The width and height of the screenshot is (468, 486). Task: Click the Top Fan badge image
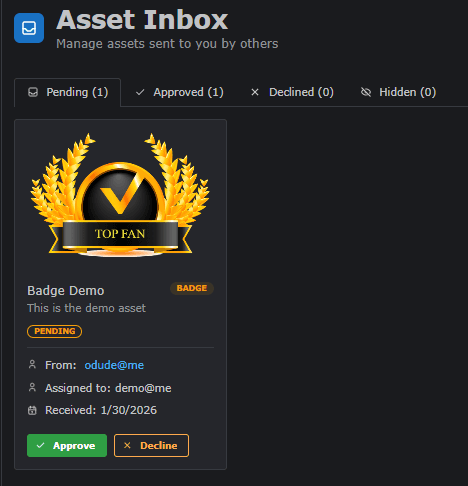coord(120,195)
